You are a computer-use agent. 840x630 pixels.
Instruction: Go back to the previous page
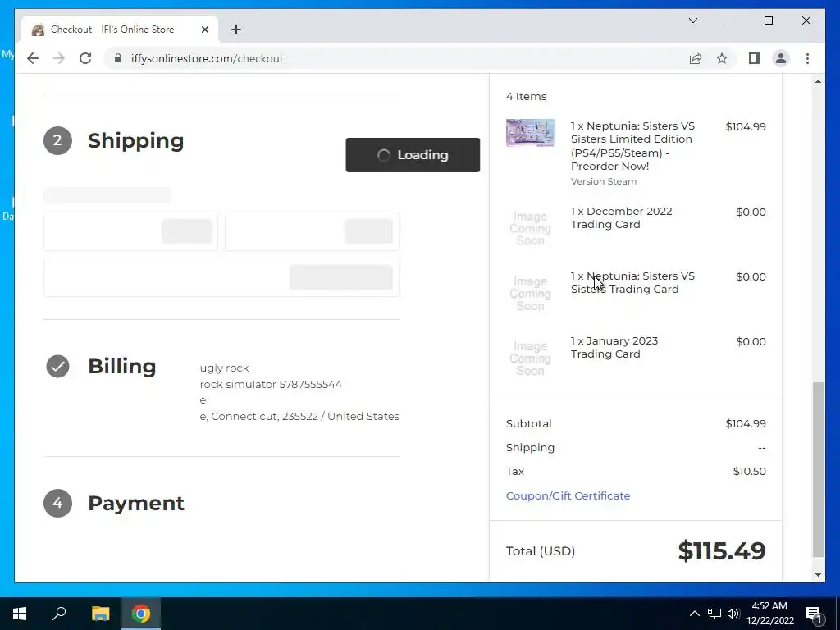pos(33,58)
